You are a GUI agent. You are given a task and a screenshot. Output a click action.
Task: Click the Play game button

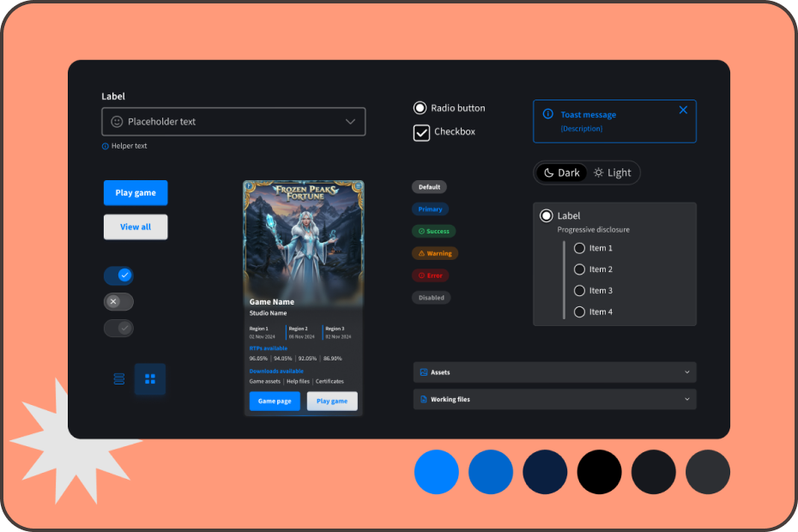tap(135, 192)
